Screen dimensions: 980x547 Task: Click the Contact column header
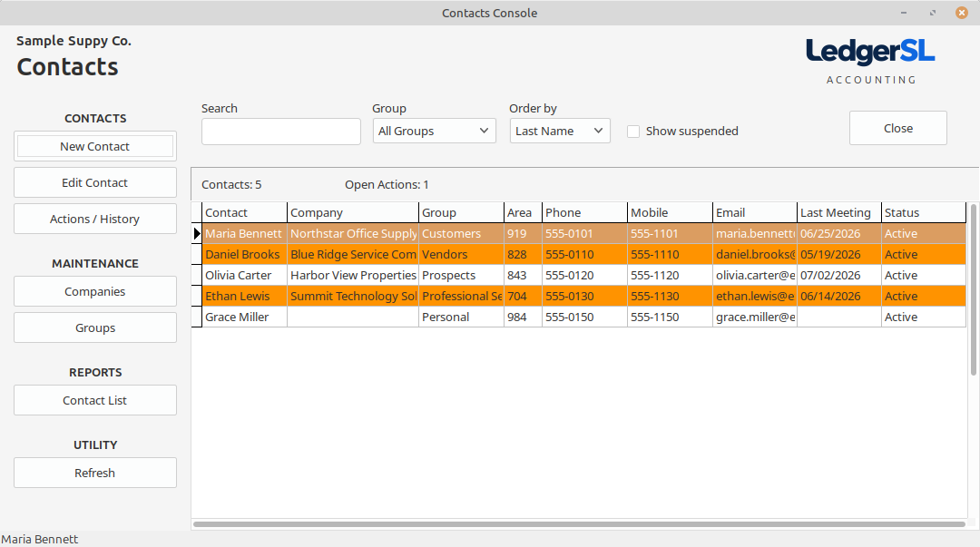point(244,212)
